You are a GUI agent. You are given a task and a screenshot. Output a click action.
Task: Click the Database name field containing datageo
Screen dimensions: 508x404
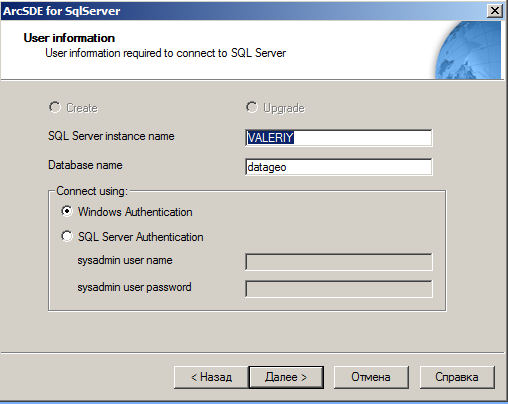click(339, 167)
